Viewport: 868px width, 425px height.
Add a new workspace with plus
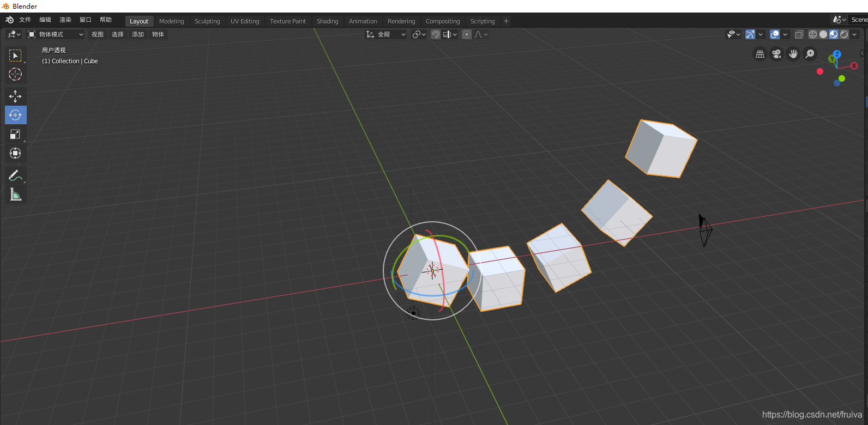tap(506, 21)
